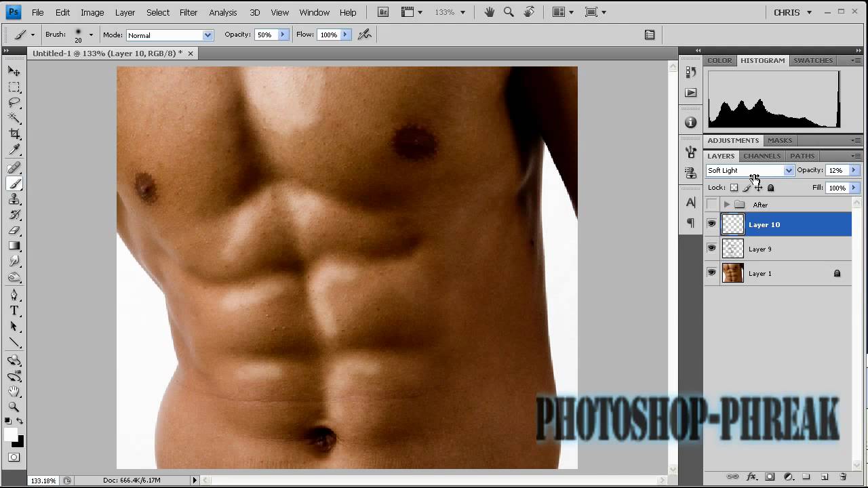Select the Zoom tool in toolbox
868x488 pixels.
(14, 407)
